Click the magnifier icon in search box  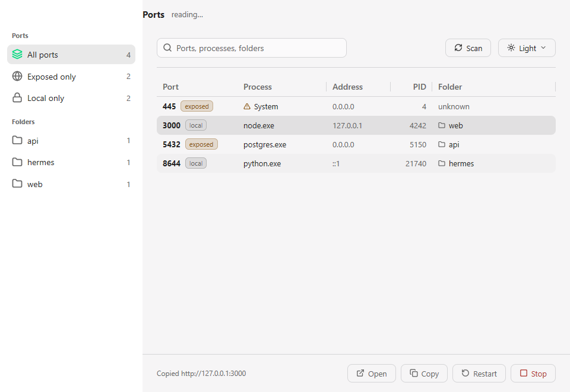(167, 48)
